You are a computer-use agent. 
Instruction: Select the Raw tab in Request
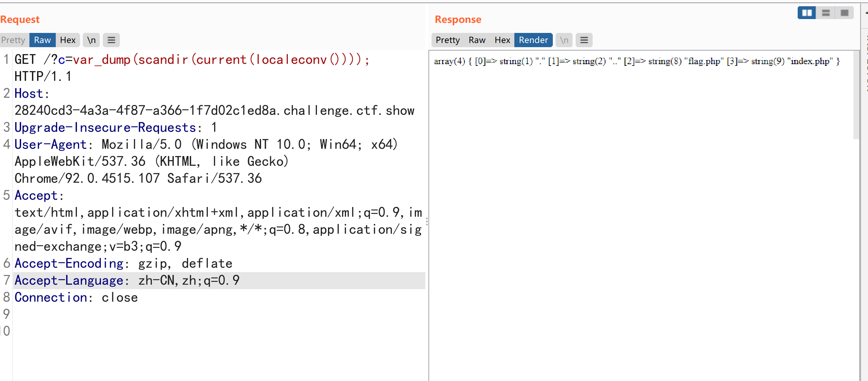point(42,40)
